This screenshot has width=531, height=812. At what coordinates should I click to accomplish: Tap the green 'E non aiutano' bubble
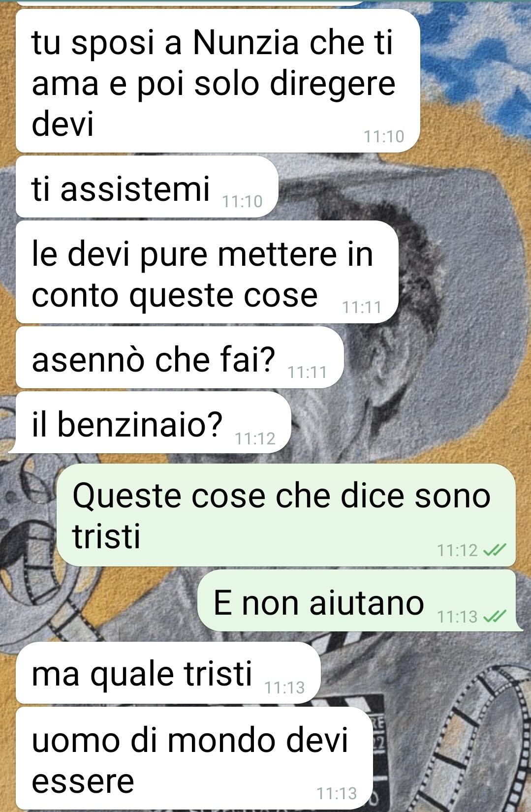coord(359,600)
